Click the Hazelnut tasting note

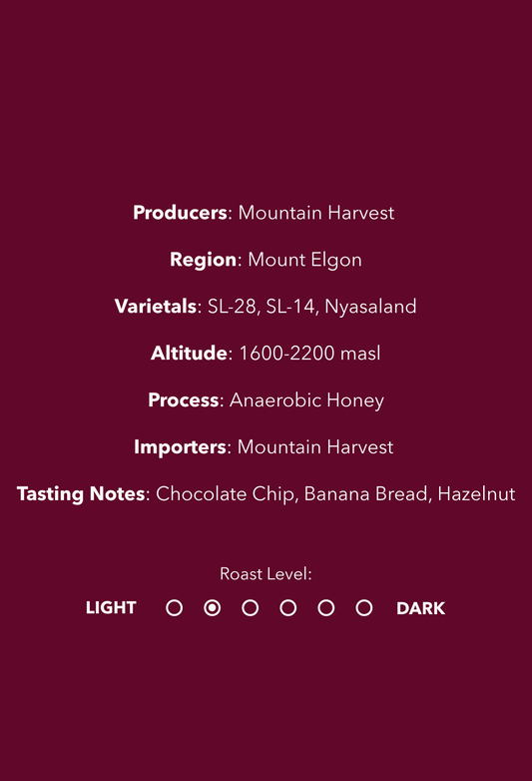coord(477,494)
